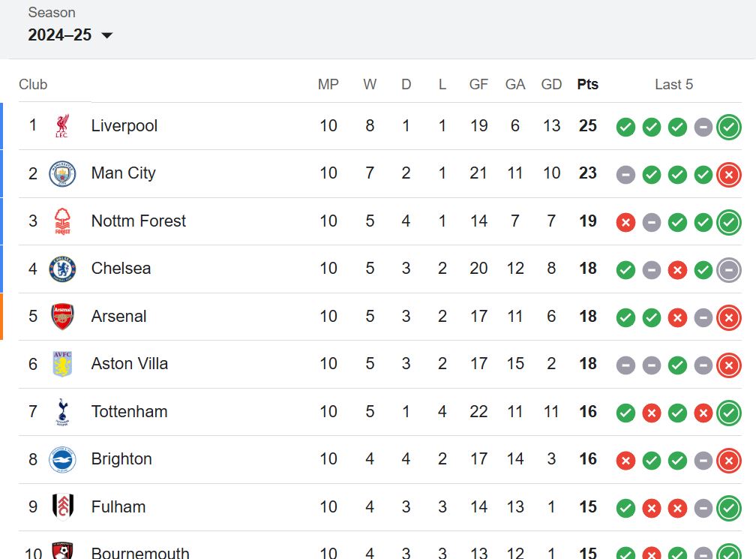This screenshot has height=559, width=756.
Task: Click Chelsea's latest draw result circle
Action: tap(728, 270)
